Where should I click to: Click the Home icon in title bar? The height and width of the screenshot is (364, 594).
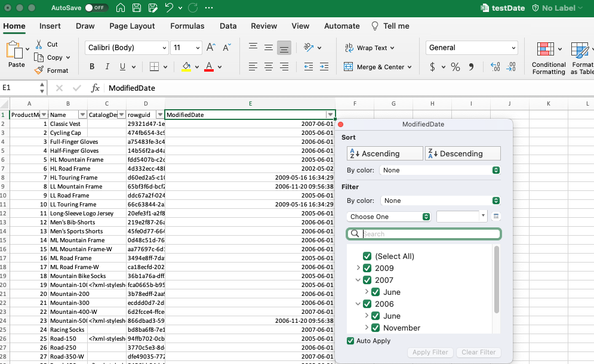121,8
